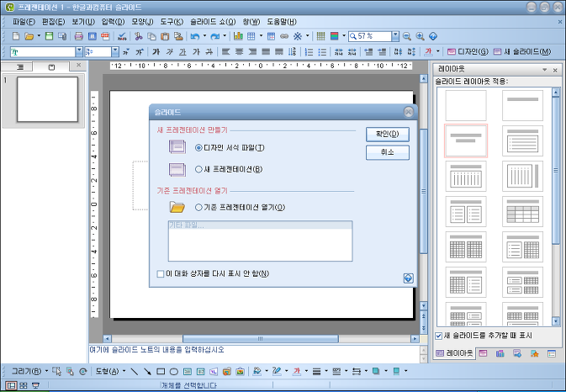Close the 슬라이드 dialog with X

point(408,112)
